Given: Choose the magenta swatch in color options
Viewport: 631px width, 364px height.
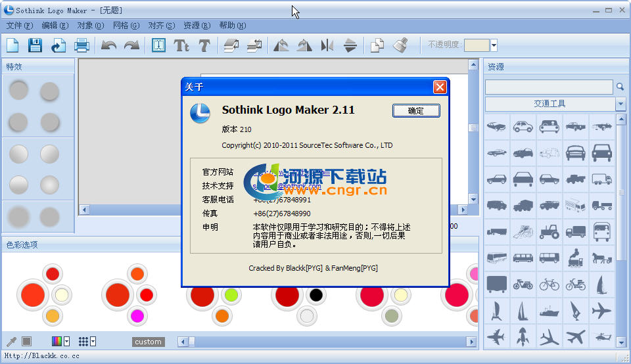Looking at the screenshot, I should click(x=137, y=316).
